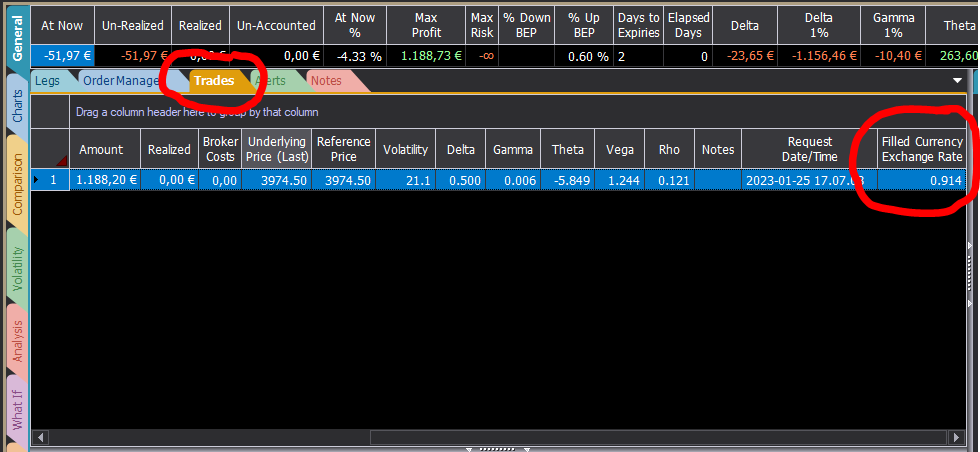This screenshot has height=452, width=980.
Task: Click the Filled Currency Exchange Rate header
Action: [x=922, y=150]
